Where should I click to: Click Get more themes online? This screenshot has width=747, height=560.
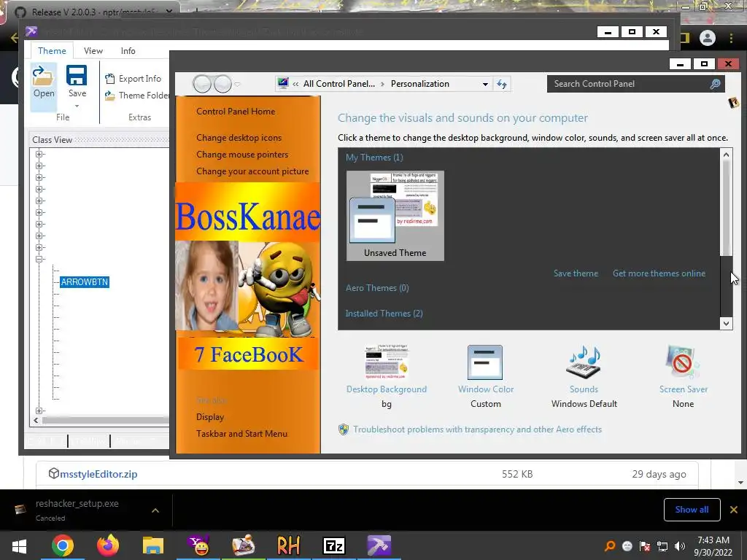click(659, 273)
